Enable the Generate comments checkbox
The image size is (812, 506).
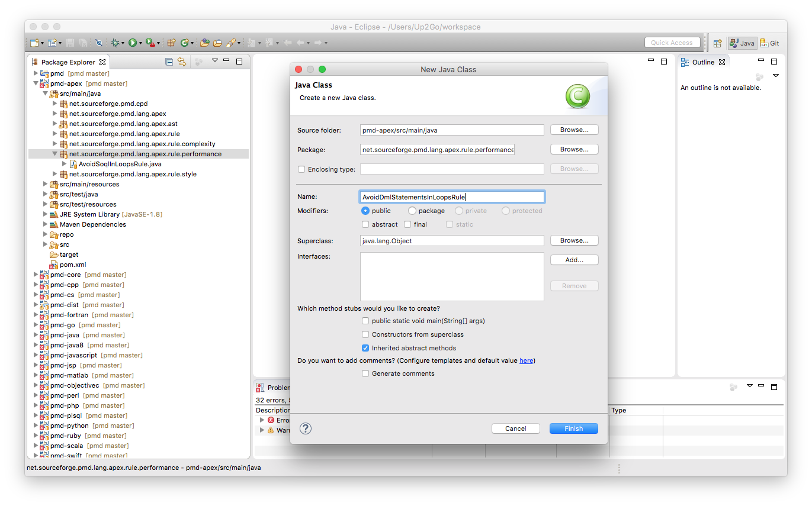point(365,373)
